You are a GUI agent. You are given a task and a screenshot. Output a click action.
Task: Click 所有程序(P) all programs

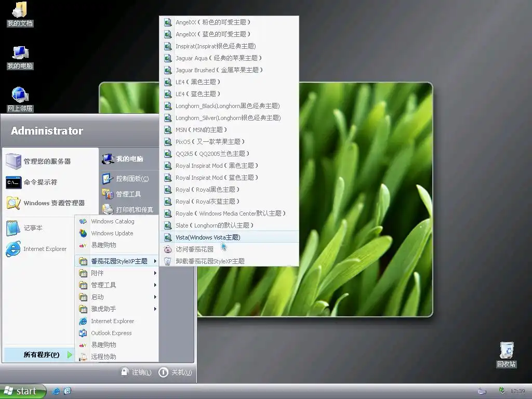pos(38,354)
